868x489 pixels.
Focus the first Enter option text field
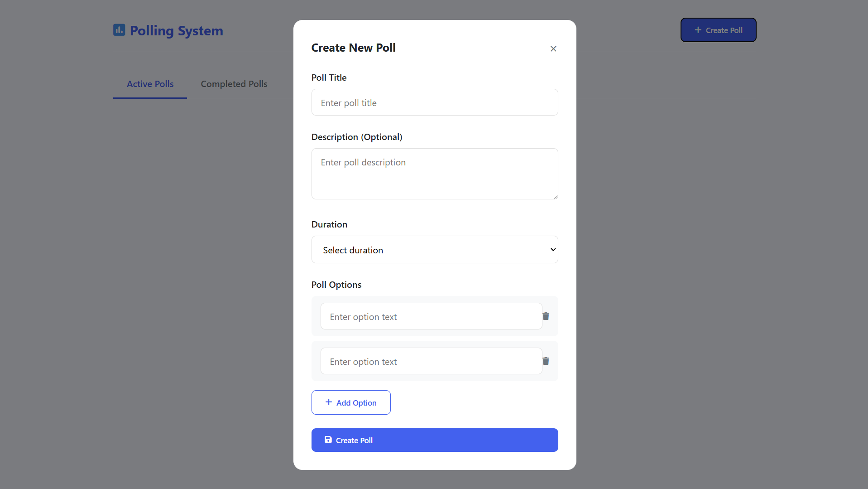[431, 316]
